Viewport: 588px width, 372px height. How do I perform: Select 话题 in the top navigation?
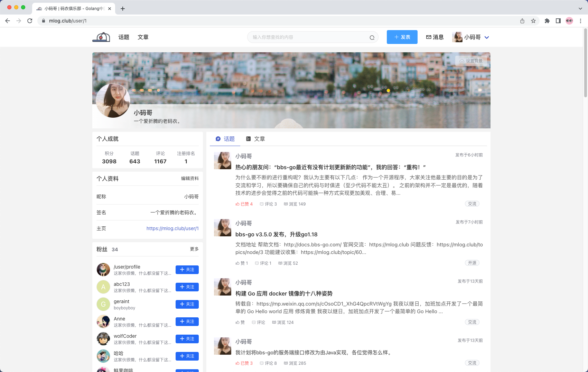(x=123, y=37)
